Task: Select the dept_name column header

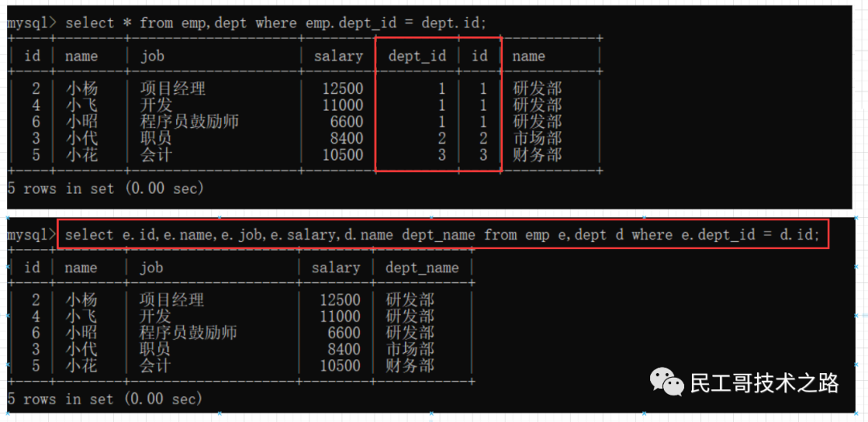Action: coord(423,268)
